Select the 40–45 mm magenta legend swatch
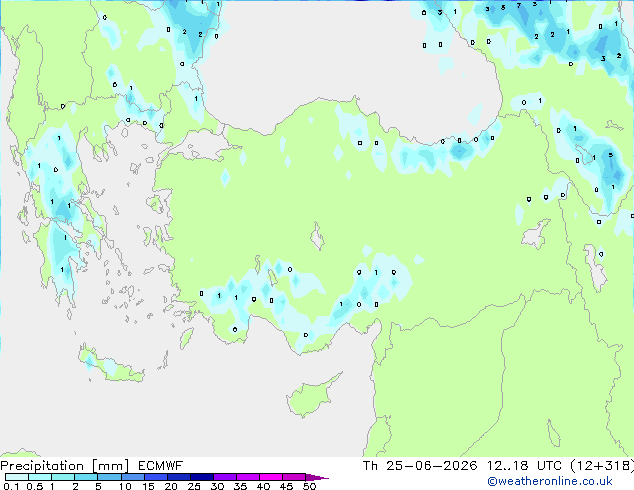 pos(271,477)
